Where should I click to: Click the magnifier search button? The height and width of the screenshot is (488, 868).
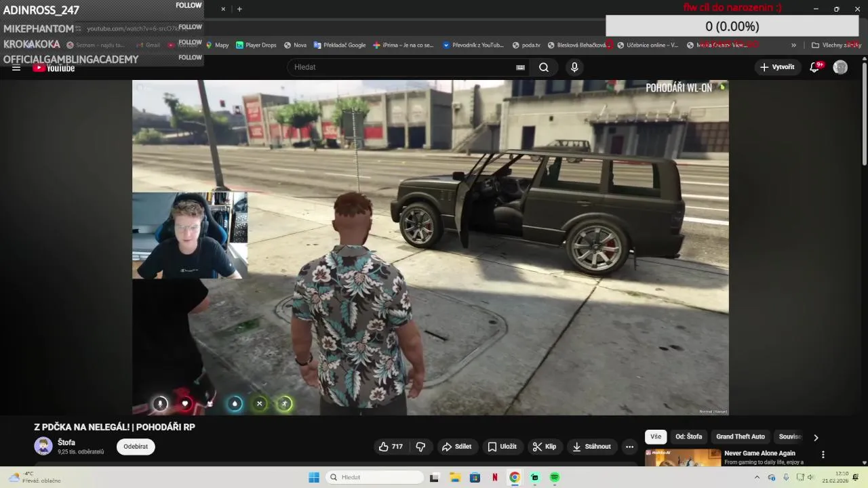tap(544, 67)
